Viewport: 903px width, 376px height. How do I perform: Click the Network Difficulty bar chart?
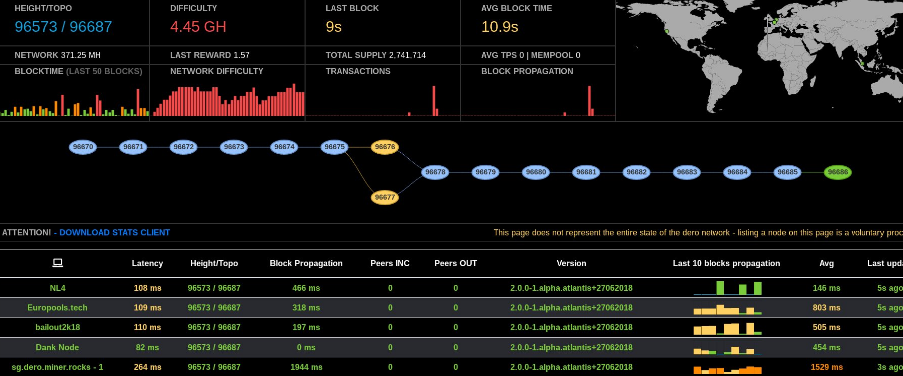click(229, 100)
